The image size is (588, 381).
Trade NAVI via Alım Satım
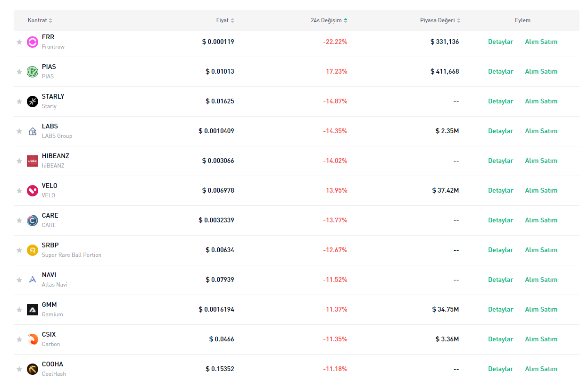point(541,280)
